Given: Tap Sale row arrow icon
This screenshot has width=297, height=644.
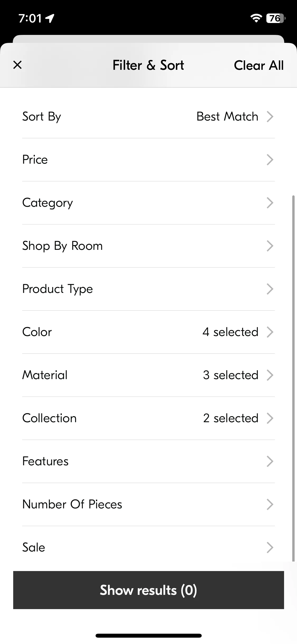Looking at the screenshot, I should [x=270, y=548].
